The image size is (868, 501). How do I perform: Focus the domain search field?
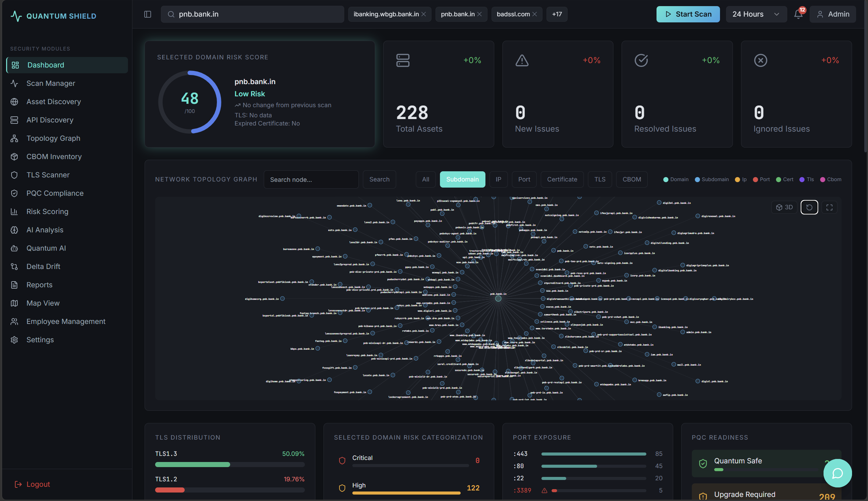[252, 14]
